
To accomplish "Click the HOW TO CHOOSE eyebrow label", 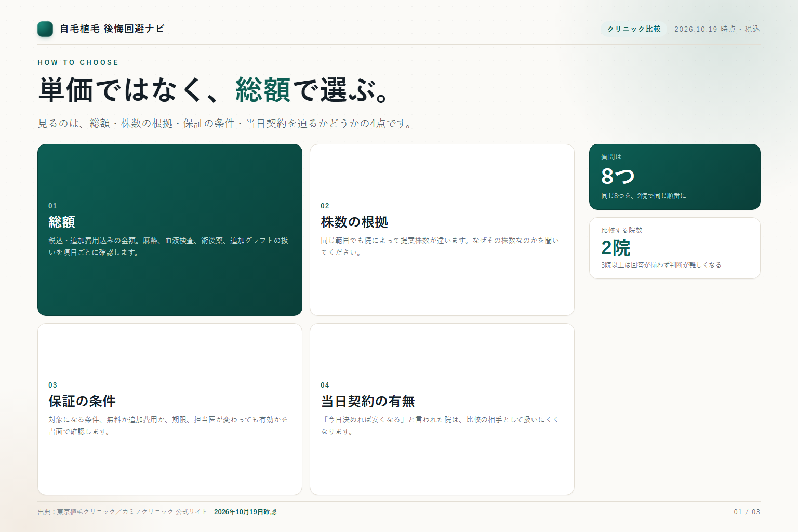I will [x=78, y=62].
